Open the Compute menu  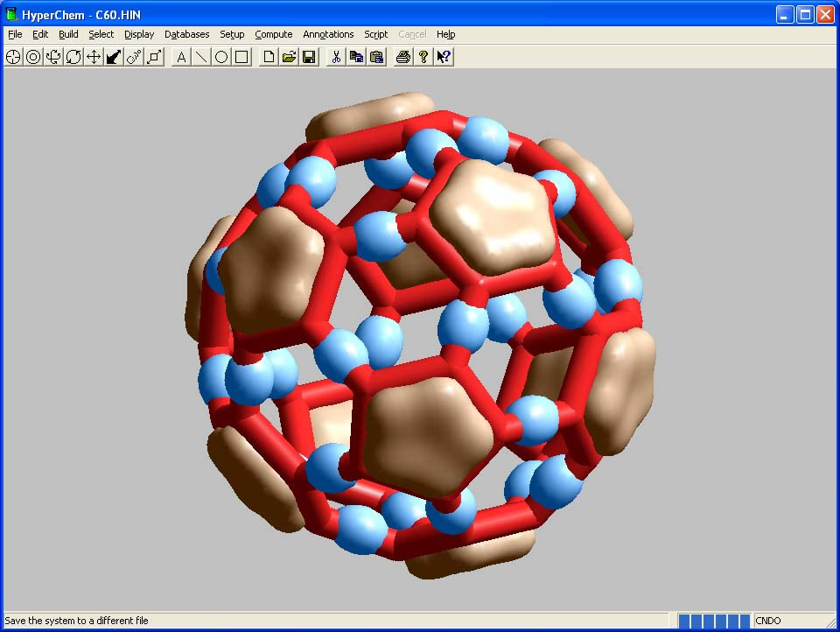[x=273, y=34]
